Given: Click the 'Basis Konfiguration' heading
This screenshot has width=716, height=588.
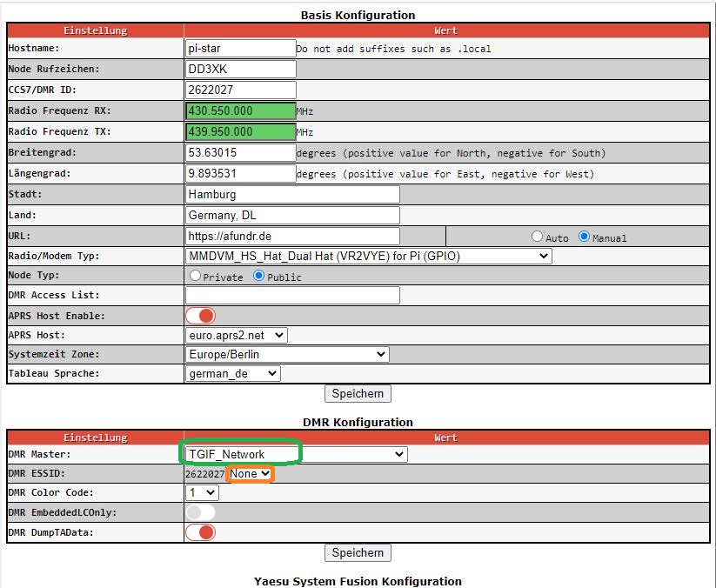Looking at the screenshot, I should (x=358, y=15).
